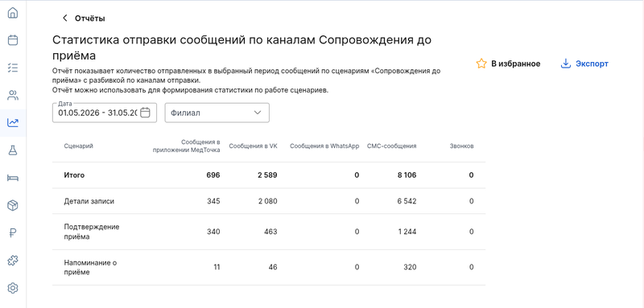Click the download icon for Экспорт
Viewport: 644px width, 308px height.
pyautogui.click(x=566, y=64)
